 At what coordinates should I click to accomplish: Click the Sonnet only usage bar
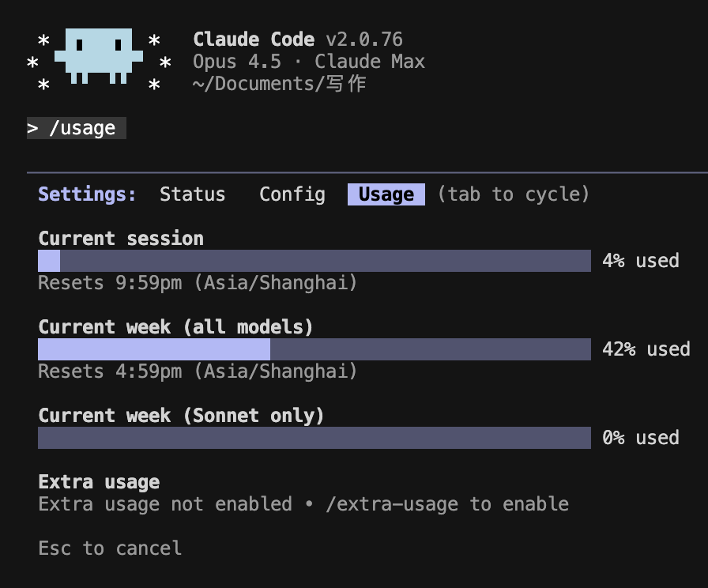(x=314, y=438)
